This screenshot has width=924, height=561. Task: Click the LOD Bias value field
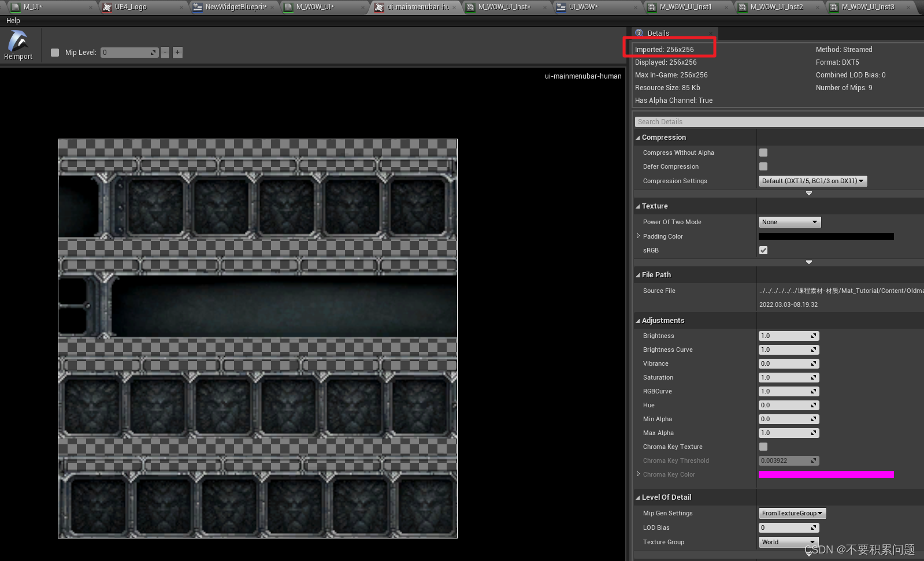click(x=789, y=527)
